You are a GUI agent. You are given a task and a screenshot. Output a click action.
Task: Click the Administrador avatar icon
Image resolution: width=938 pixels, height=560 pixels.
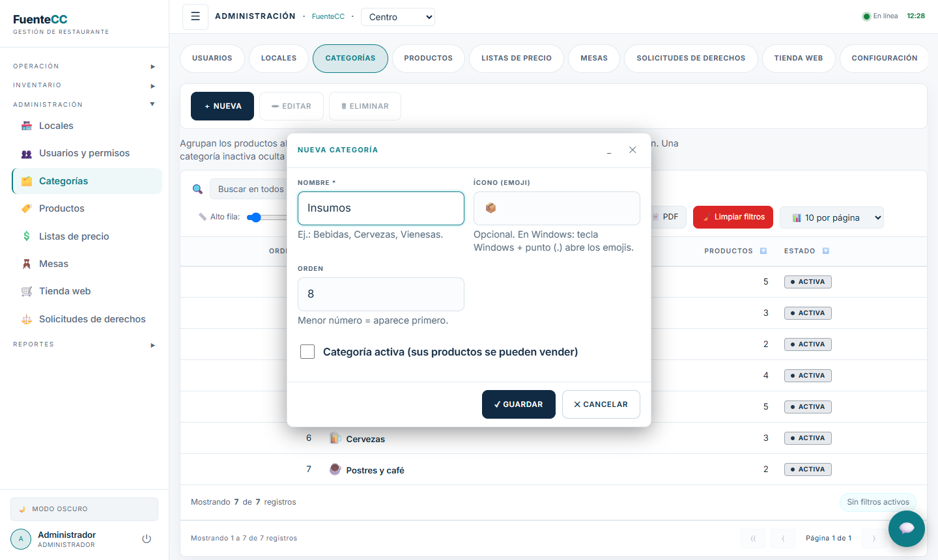click(x=21, y=539)
